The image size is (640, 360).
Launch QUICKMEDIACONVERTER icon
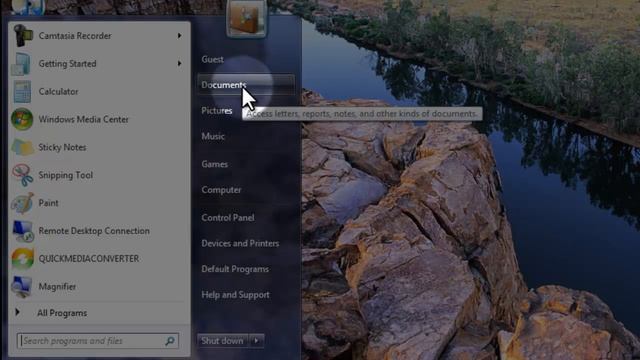point(22,258)
